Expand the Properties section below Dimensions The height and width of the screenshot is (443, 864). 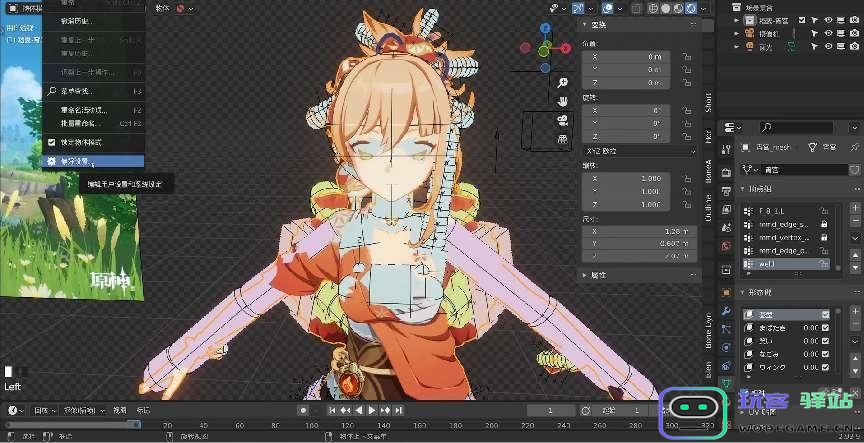pos(586,274)
